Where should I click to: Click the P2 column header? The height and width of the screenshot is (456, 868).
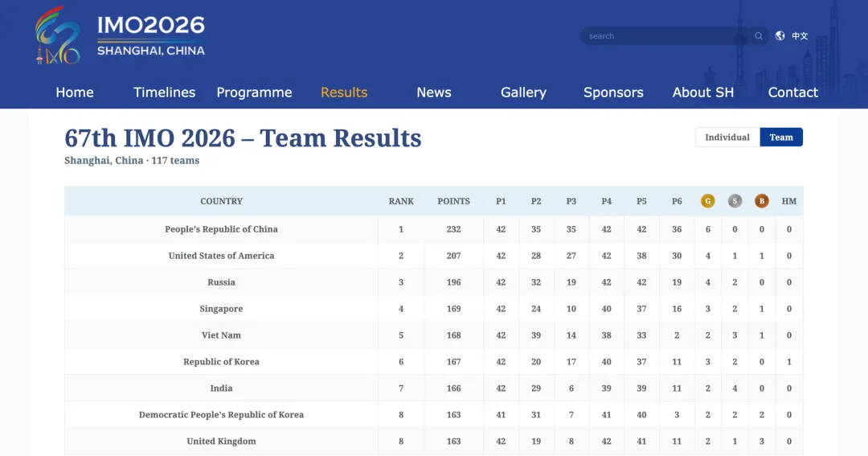tap(536, 201)
